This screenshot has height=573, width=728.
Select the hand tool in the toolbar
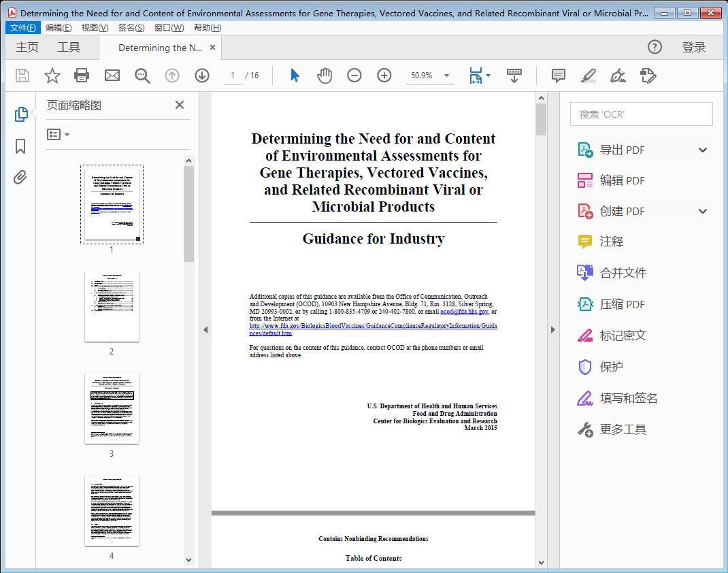coord(325,76)
